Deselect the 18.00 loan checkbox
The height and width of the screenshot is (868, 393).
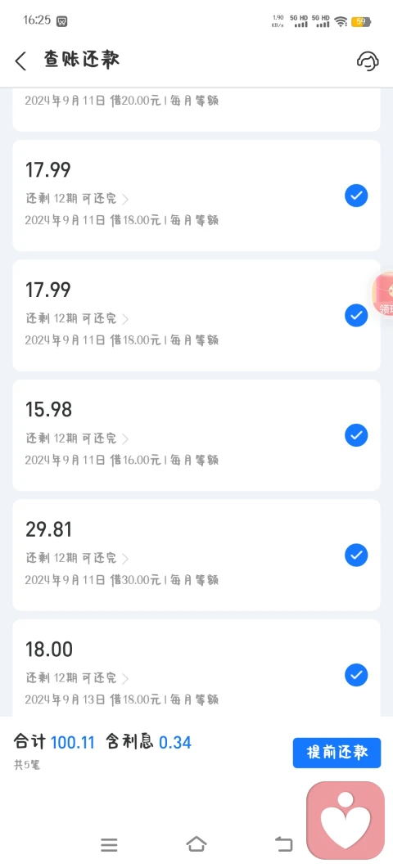(356, 675)
